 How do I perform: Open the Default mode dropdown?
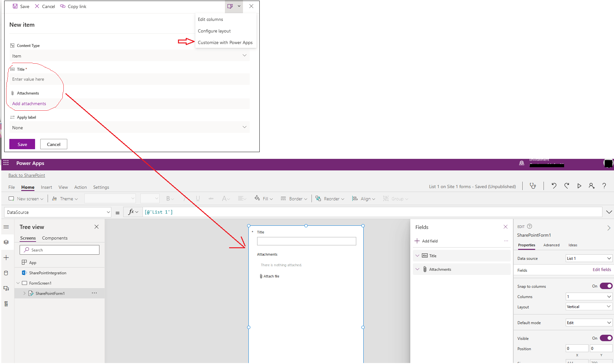pos(589,323)
